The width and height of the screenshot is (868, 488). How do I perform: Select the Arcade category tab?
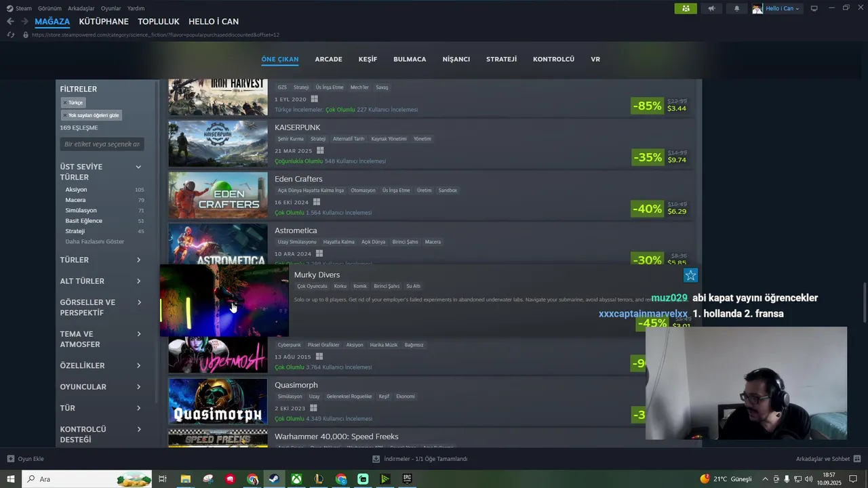coord(328,60)
